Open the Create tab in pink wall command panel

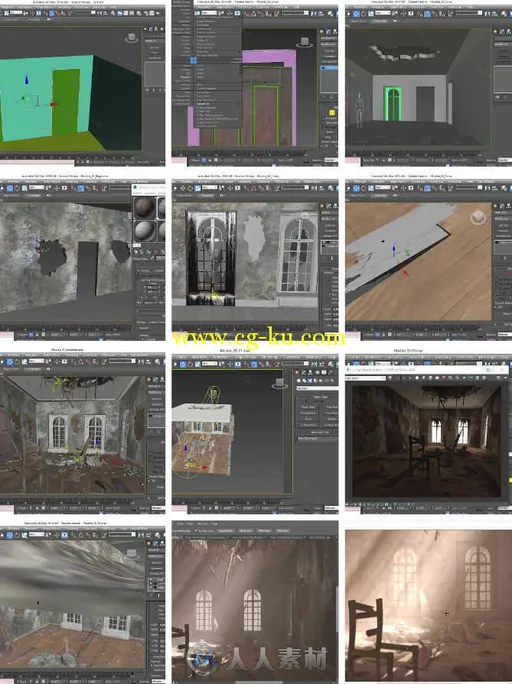323,31
